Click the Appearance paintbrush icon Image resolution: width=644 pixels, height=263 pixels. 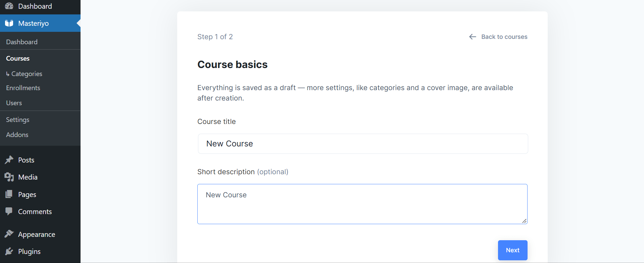9,234
